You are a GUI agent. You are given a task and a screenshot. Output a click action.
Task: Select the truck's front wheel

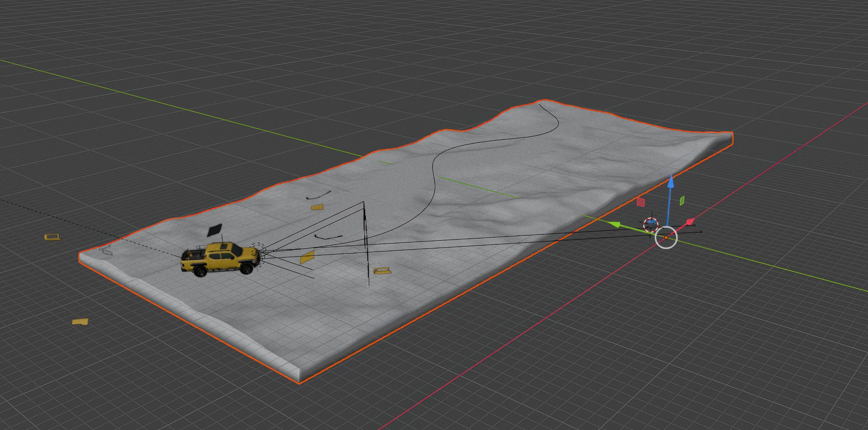click(x=247, y=269)
